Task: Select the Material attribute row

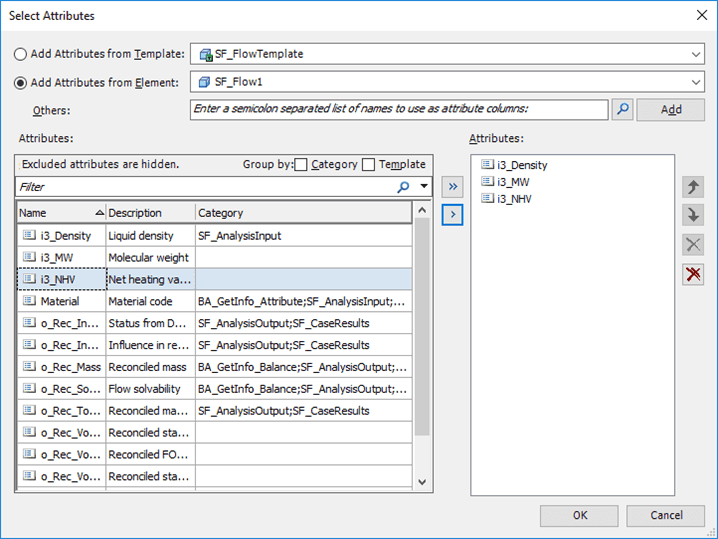Action: pyautogui.click(x=215, y=301)
